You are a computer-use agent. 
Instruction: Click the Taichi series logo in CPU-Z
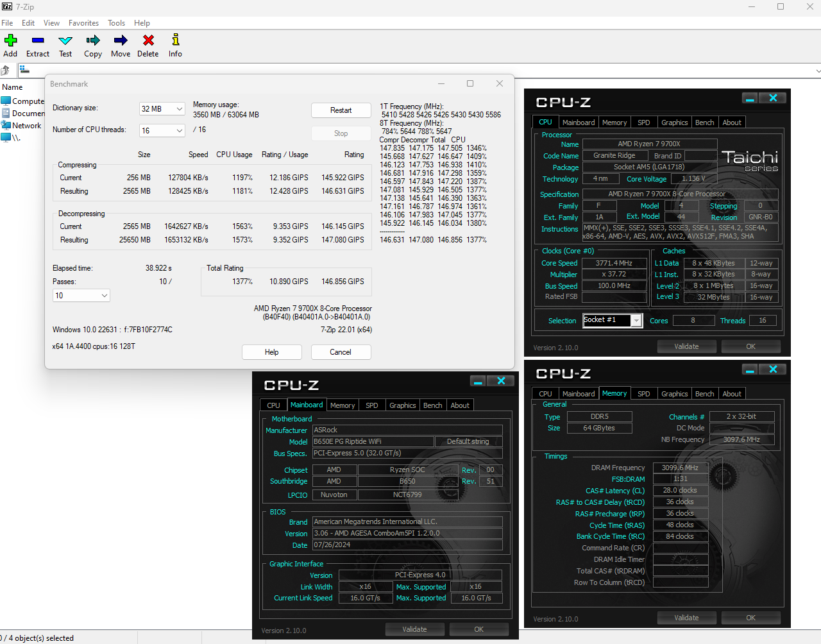click(750, 160)
